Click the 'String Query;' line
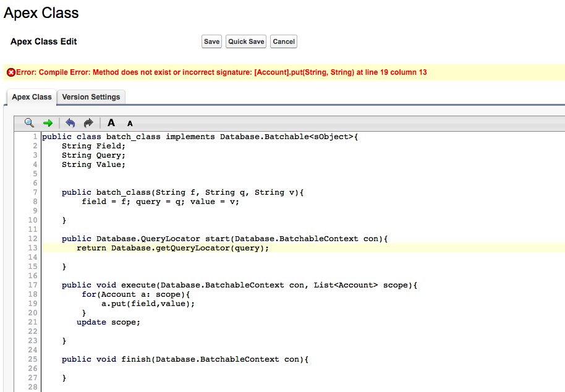The width and height of the screenshot is (565, 392). click(x=93, y=155)
